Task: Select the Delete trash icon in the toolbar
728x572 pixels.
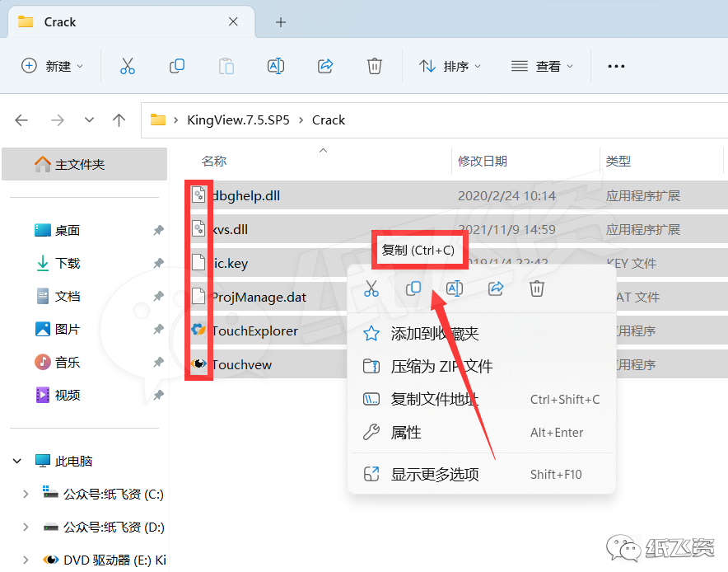Action: pos(375,66)
